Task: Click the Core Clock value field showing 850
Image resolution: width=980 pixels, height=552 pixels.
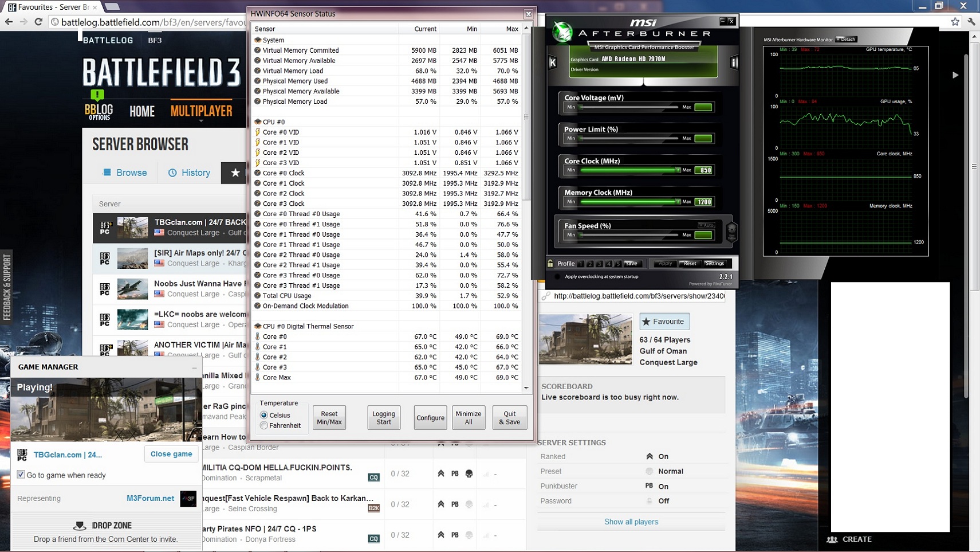Action: 704,170
